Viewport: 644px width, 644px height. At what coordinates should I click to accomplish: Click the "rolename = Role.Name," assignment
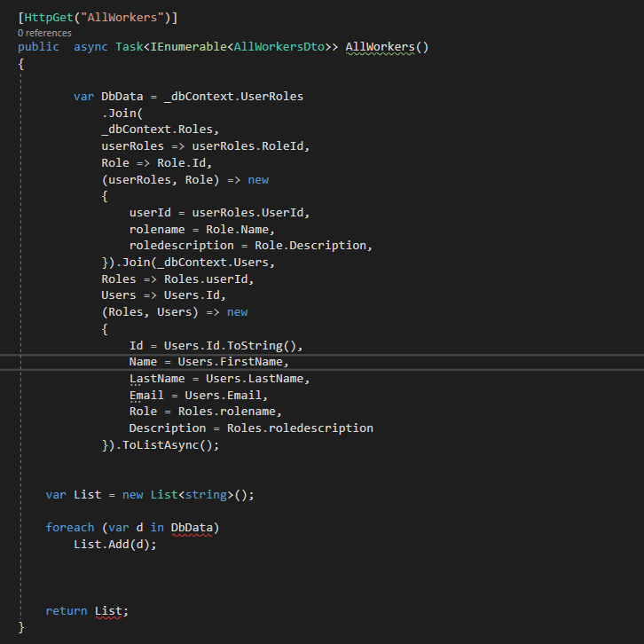pyautogui.click(x=202, y=229)
